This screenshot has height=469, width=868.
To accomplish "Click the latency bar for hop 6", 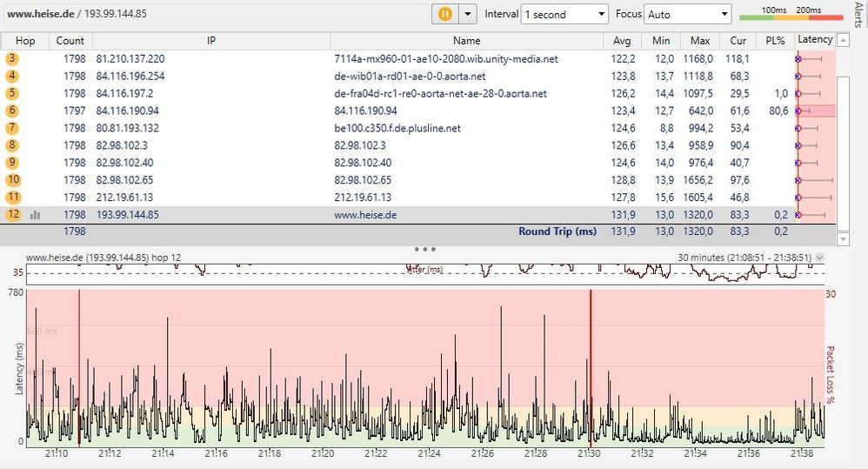I will click(804, 111).
